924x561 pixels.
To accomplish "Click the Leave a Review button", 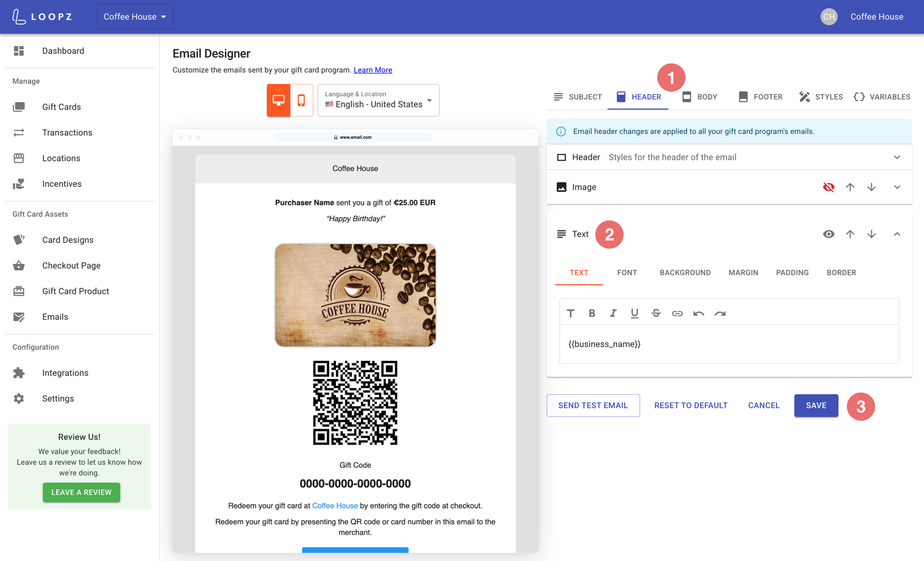I will pos(81,492).
